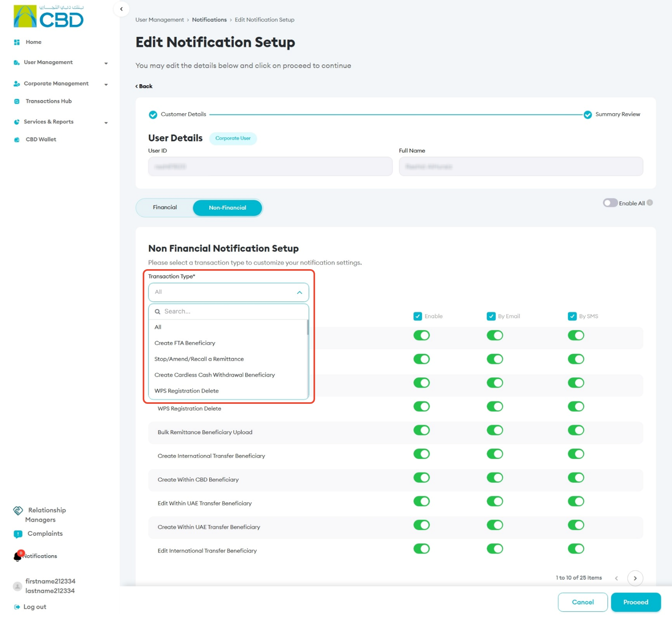Click the Cancel button
672x618 pixels.
[583, 602]
